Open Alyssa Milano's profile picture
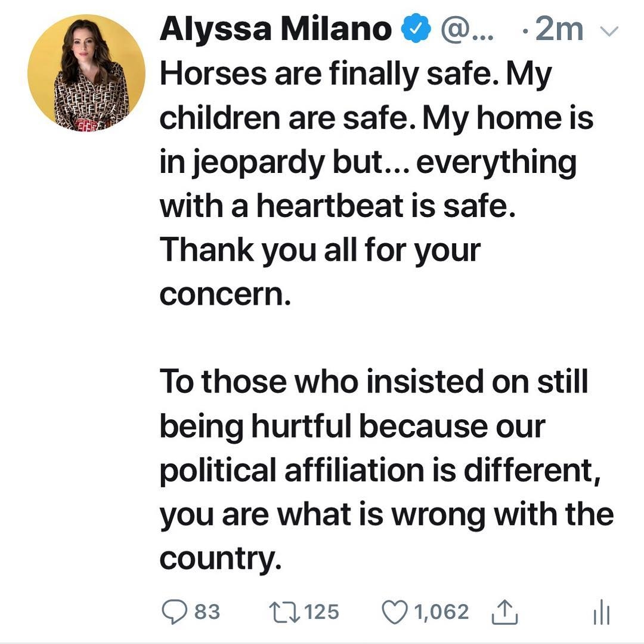The height and width of the screenshot is (644, 644). point(86,73)
